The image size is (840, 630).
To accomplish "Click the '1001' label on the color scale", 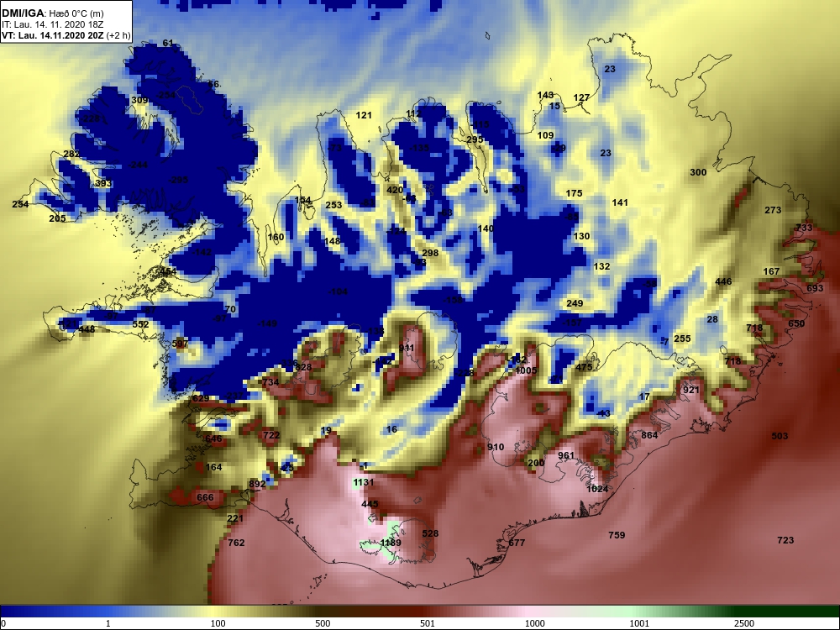I will click(x=639, y=623).
